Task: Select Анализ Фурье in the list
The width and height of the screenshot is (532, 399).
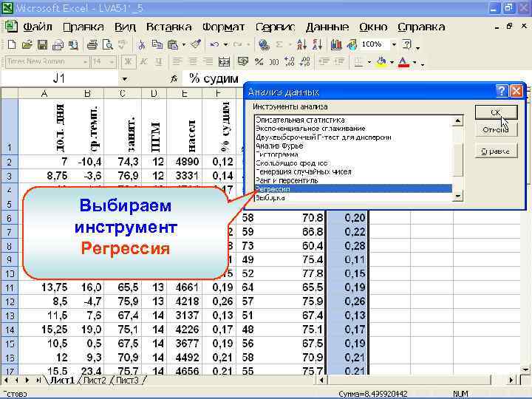Action: 353,146
